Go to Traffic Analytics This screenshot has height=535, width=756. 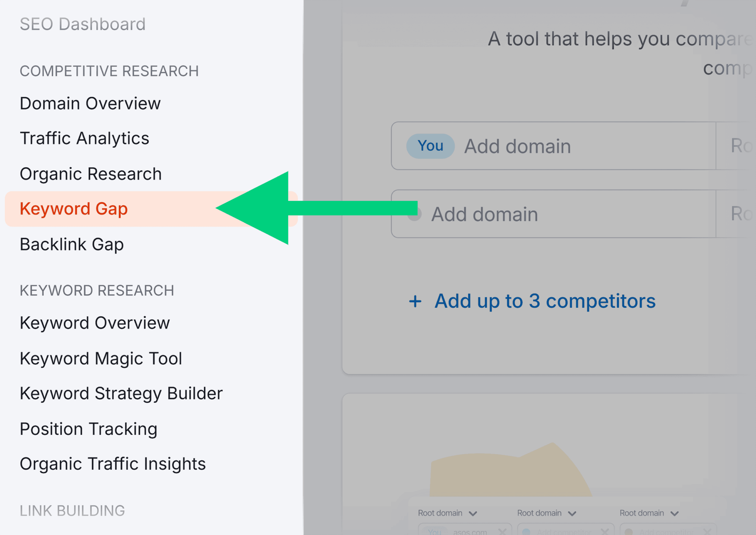coord(85,139)
